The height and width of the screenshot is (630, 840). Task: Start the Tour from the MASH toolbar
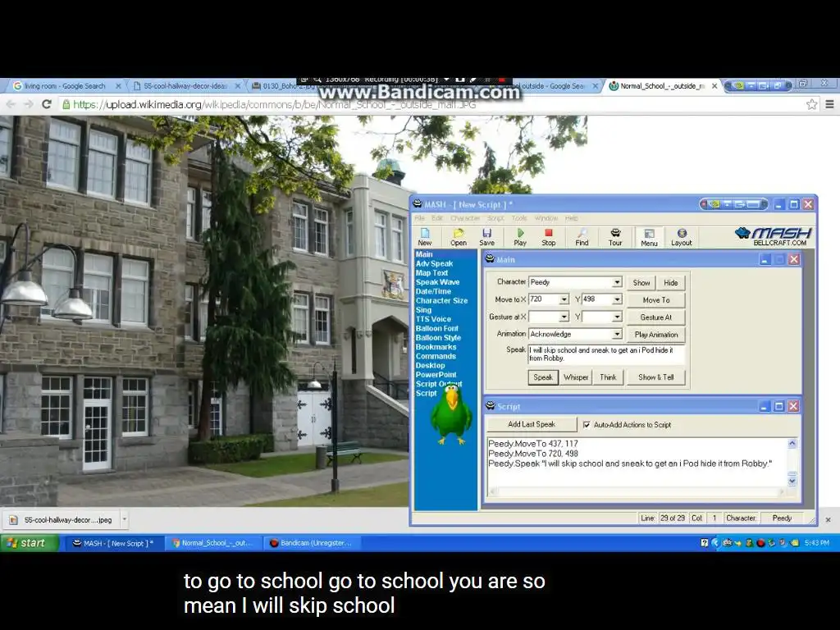tap(615, 237)
